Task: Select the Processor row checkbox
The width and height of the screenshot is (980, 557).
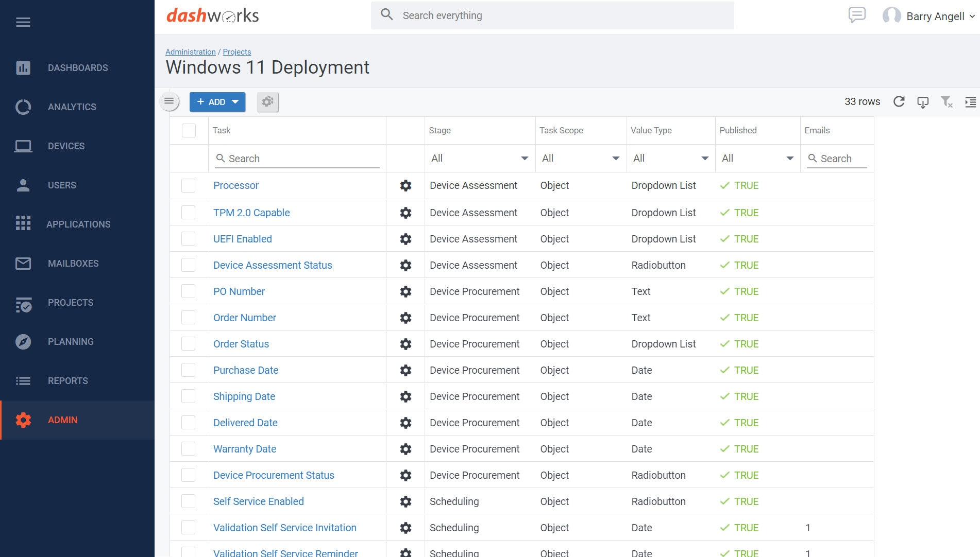Action: [189, 186]
